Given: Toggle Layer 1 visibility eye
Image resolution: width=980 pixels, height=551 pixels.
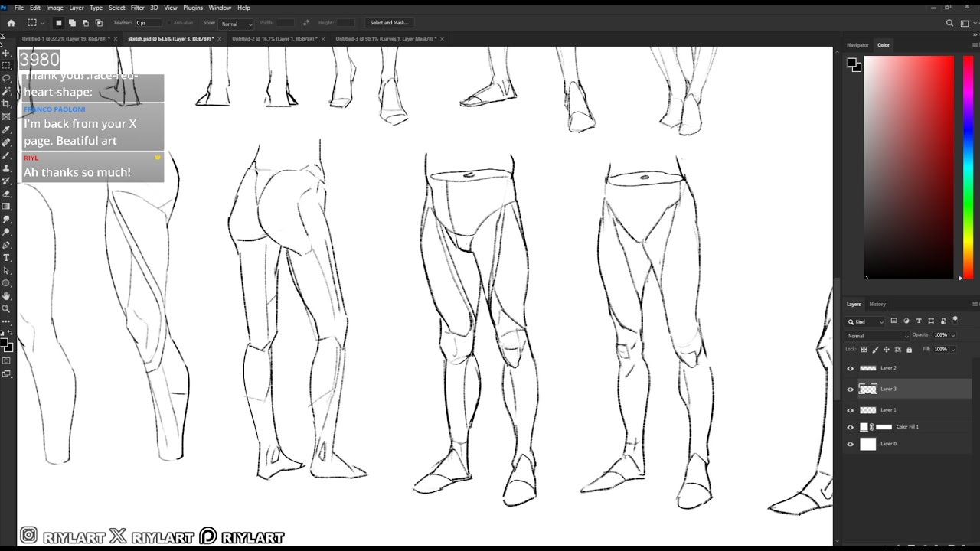Looking at the screenshot, I should [x=850, y=410].
